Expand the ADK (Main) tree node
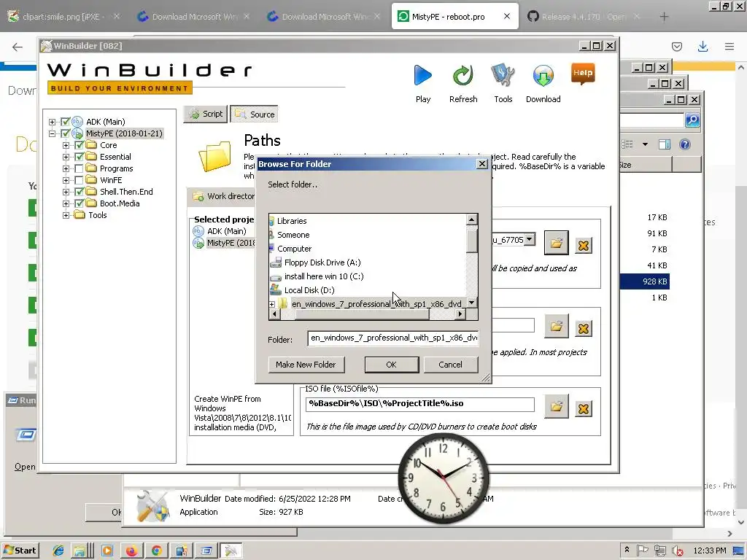This screenshot has height=560, width=747. coord(52,122)
